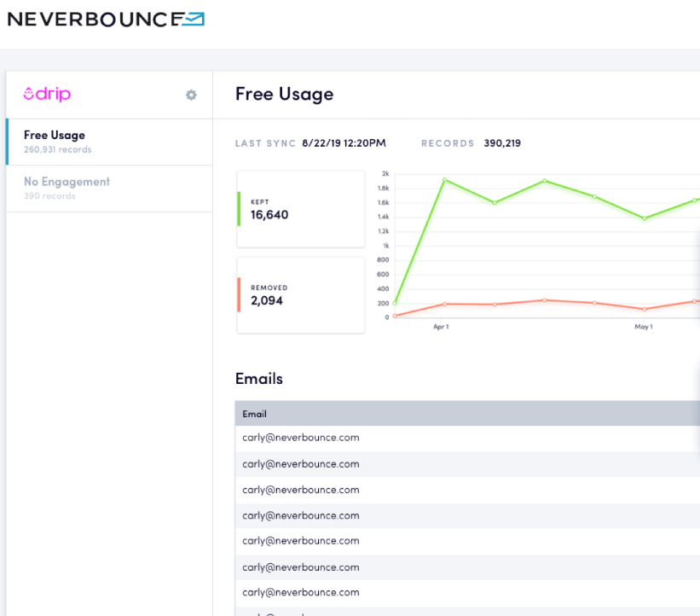
Task: Click the Last Sync date 8/22/19 12:20PM
Action: coord(344,143)
